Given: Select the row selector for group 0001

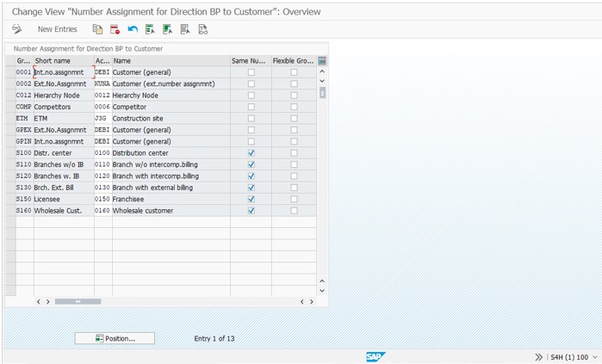Looking at the screenshot, I should pos(10,72).
